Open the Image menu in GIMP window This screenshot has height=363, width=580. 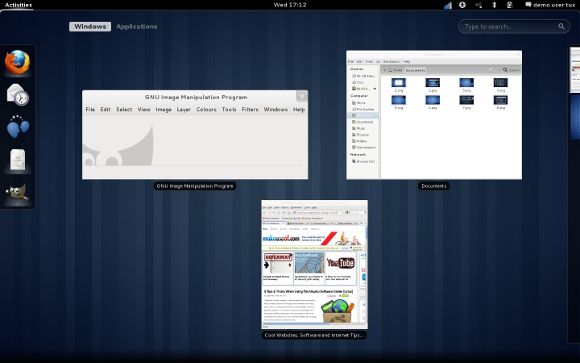coord(163,109)
